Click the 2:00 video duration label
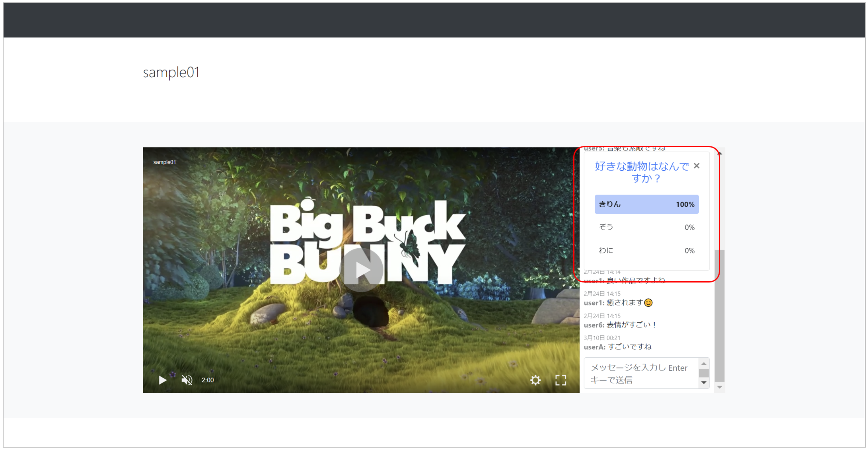Screen dimensions: 868x452 tap(208, 380)
